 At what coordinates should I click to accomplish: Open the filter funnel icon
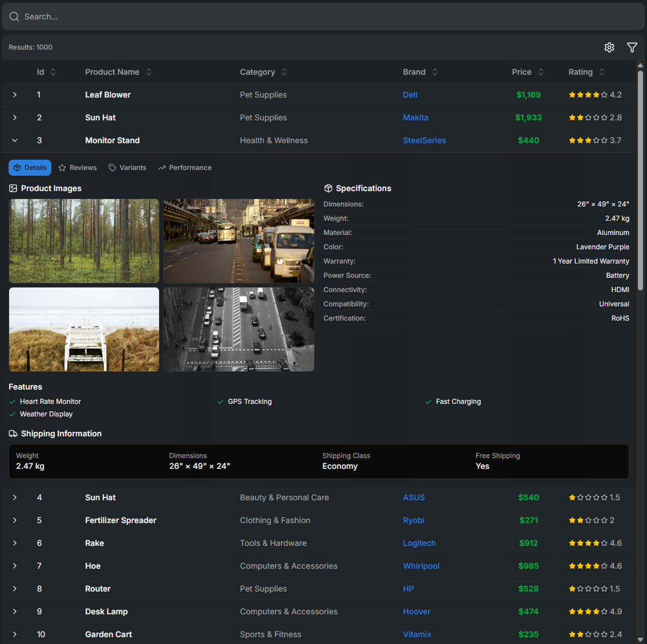click(632, 47)
